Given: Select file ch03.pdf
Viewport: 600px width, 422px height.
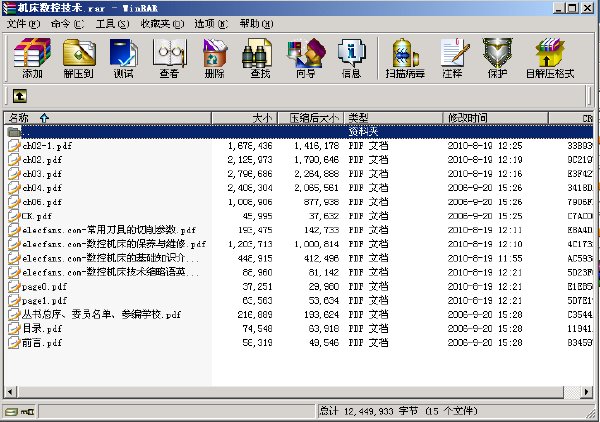Looking at the screenshot, I should tap(42, 174).
